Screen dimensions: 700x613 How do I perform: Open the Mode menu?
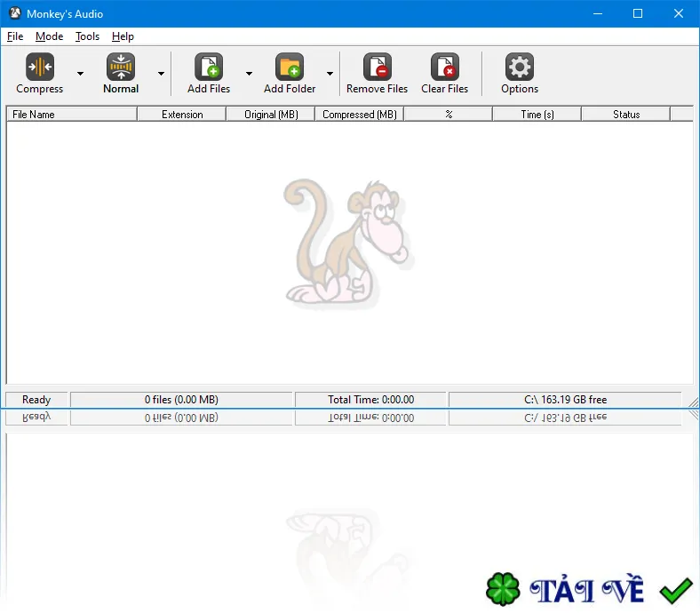click(49, 36)
